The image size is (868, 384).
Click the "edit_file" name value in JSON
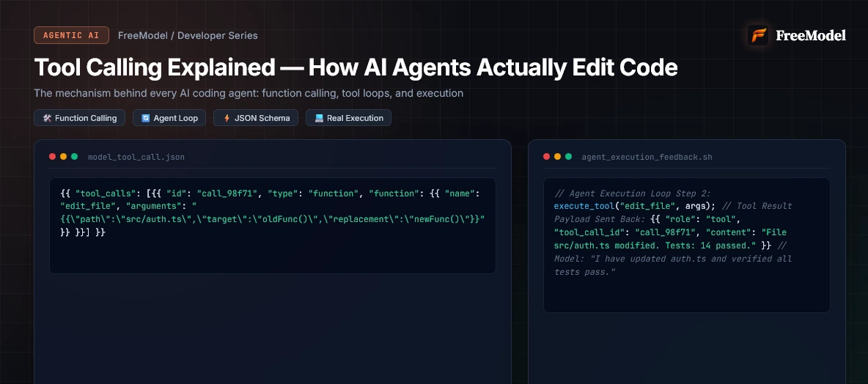pos(87,207)
